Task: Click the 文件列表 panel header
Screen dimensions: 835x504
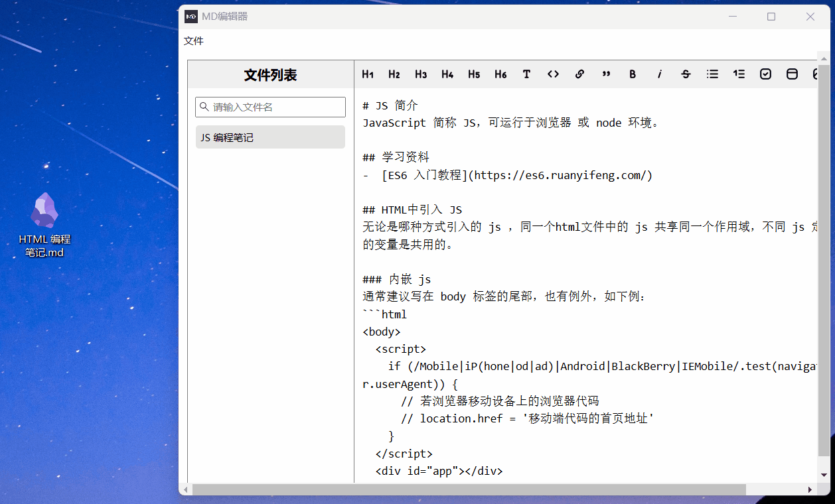Action: 271,75
